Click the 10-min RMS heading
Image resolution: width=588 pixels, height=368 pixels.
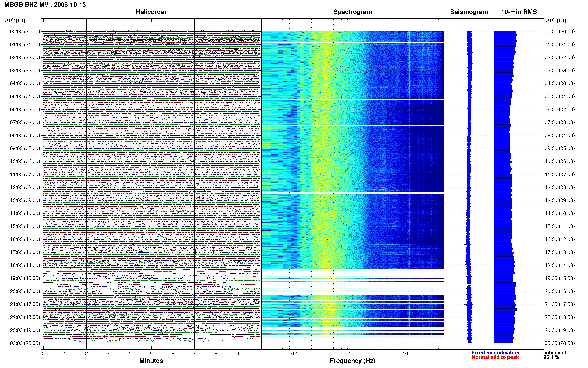(x=519, y=12)
